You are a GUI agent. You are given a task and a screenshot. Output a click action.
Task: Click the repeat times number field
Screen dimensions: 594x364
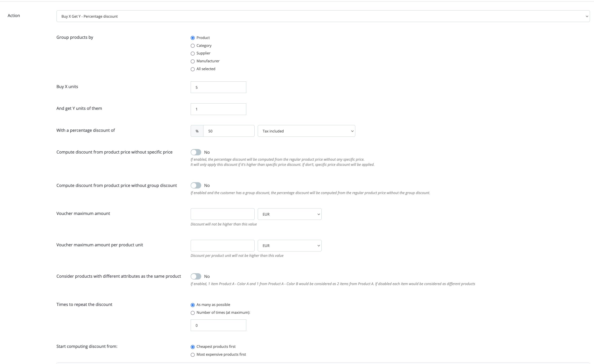click(x=218, y=325)
